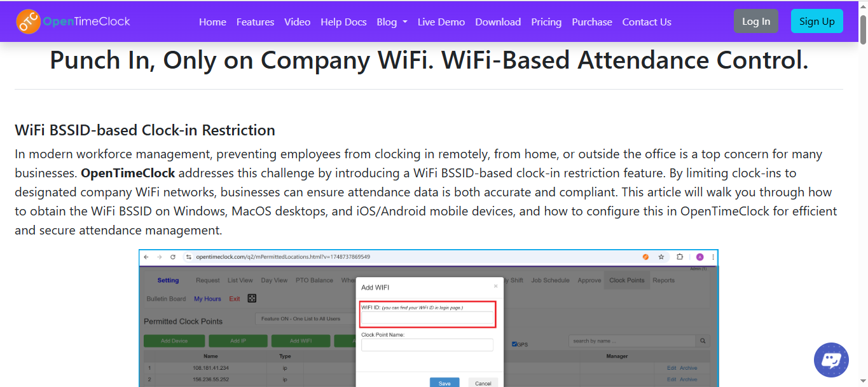Open the Download page
The image size is (868, 387).
pos(498,22)
